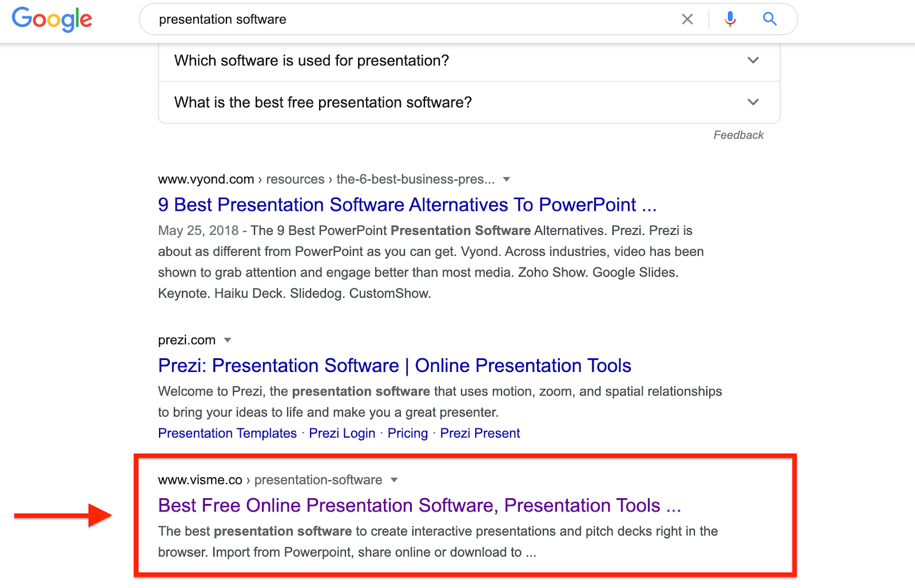Open dropdown arrow beside visme.co URL
Screen dimensions: 915x588
pos(394,480)
